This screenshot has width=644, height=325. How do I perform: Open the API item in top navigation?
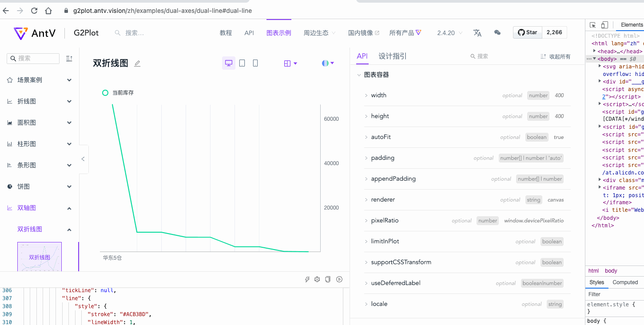tap(249, 33)
